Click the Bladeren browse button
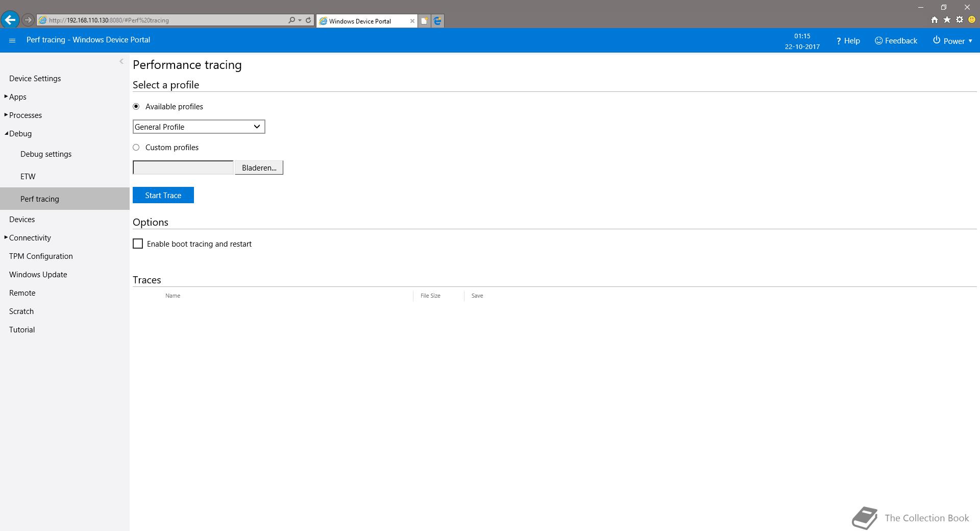Image resolution: width=980 pixels, height=531 pixels. pos(259,167)
